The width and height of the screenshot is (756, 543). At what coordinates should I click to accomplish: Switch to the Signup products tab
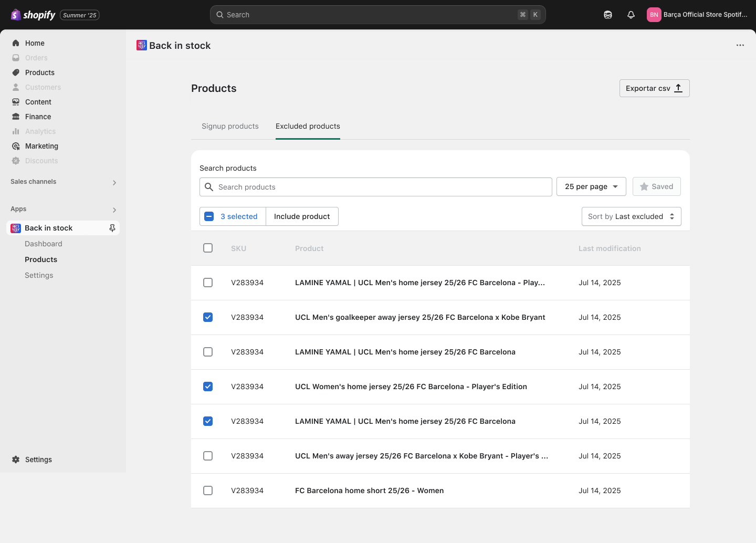pyautogui.click(x=230, y=126)
